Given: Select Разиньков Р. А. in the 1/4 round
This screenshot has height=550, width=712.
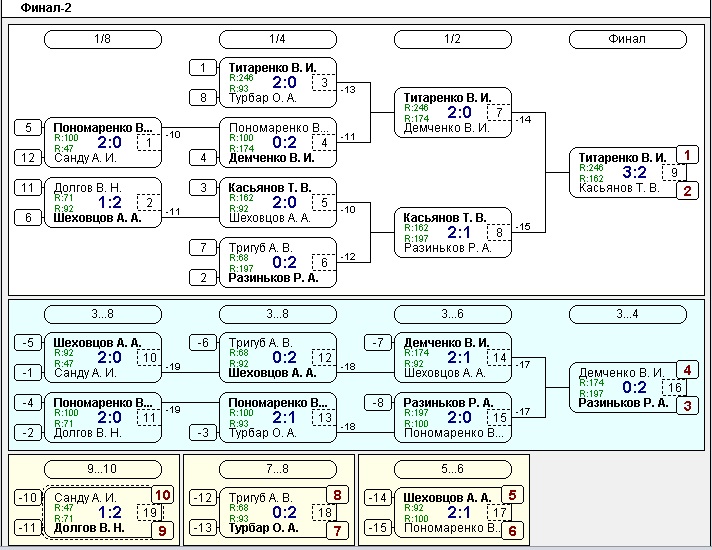Looking at the screenshot, I should coord(273,278).
